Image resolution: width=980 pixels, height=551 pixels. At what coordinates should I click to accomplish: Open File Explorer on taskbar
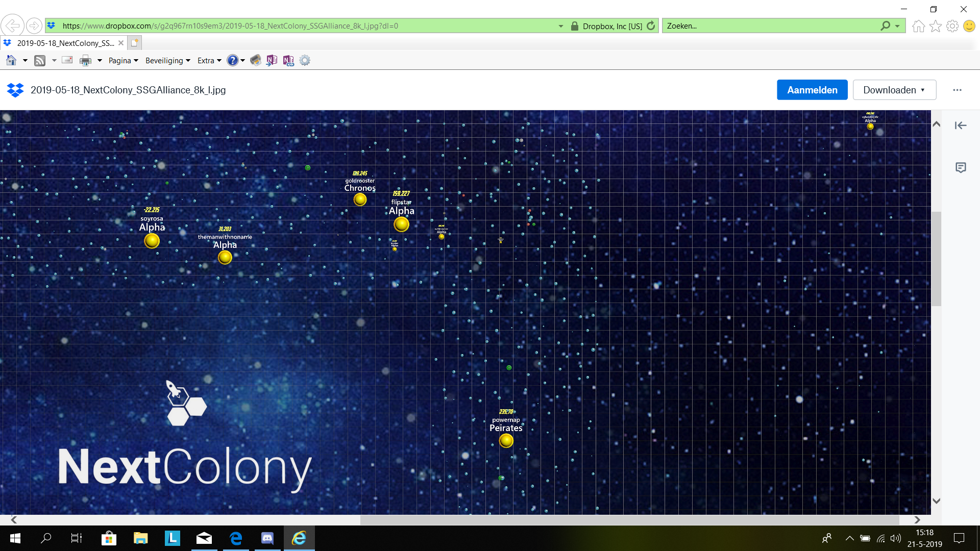(x=140, y=538)
